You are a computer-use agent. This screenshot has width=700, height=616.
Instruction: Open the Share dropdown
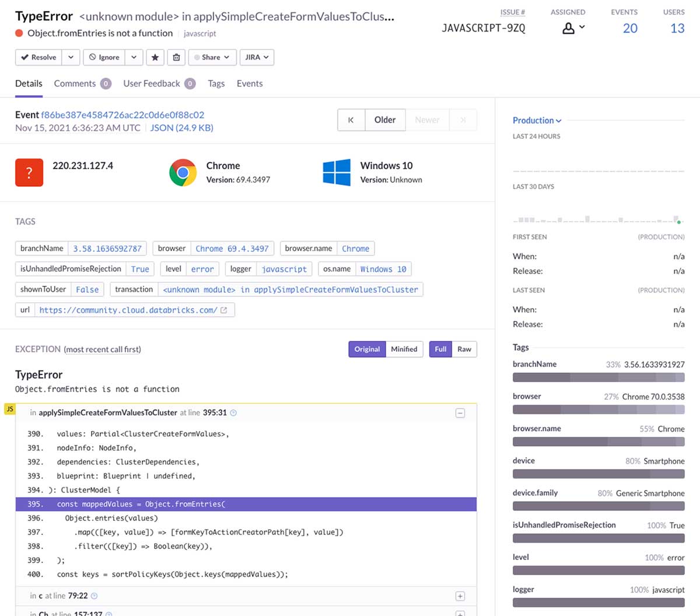tap(212, 57)
